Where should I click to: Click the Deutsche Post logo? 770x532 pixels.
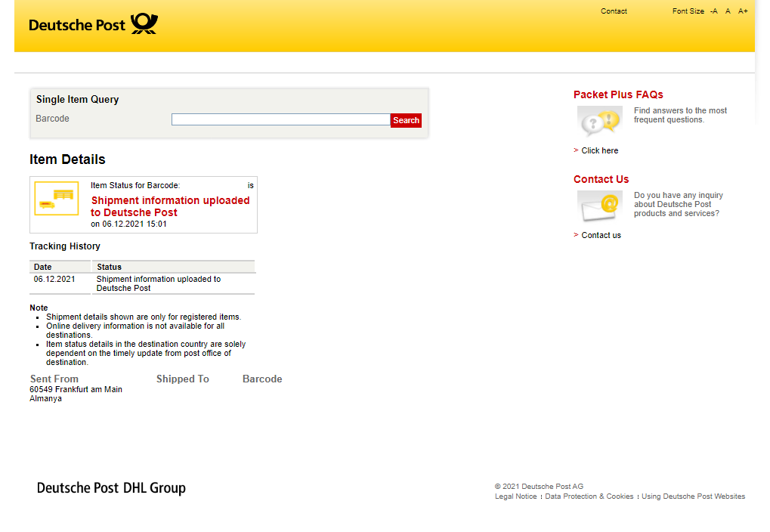(93, 24)
